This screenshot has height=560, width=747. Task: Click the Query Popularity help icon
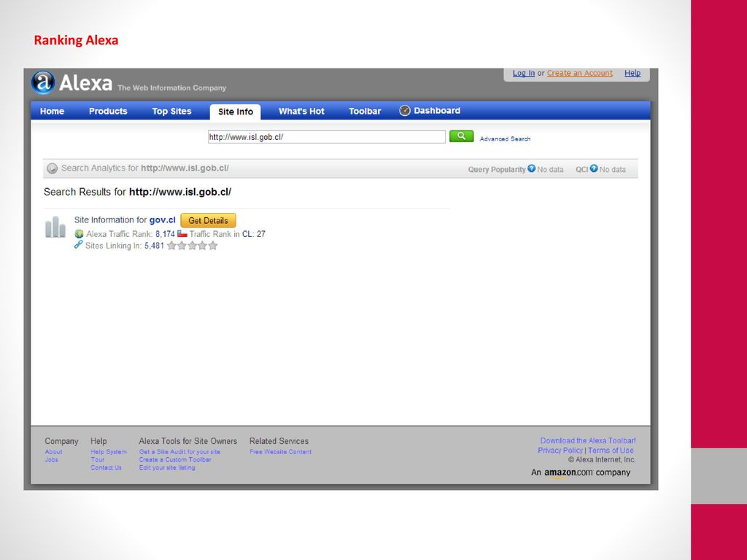(531, 168)
